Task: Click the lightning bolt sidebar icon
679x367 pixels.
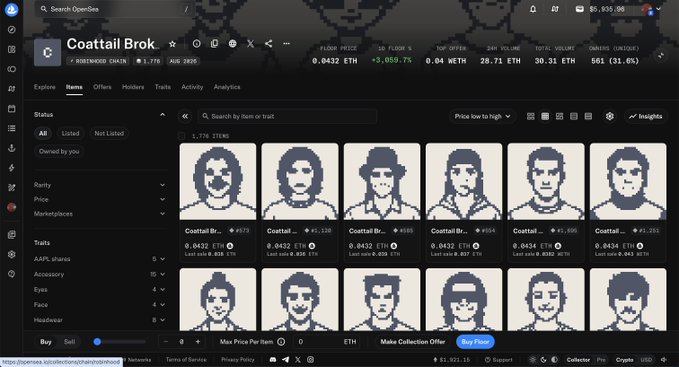Action: point(12,168)
